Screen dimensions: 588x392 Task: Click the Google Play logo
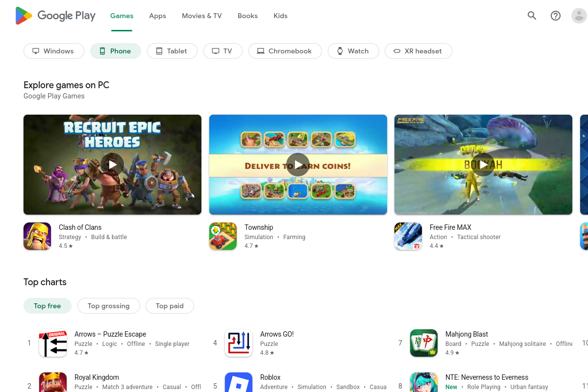tap(55, 16)
